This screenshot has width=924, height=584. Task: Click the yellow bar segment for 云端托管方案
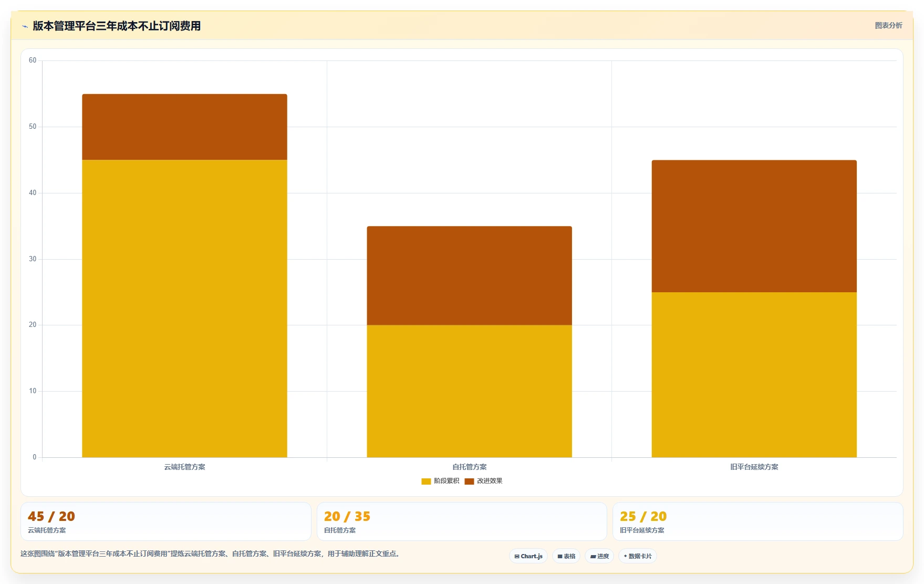coord(184,309)
